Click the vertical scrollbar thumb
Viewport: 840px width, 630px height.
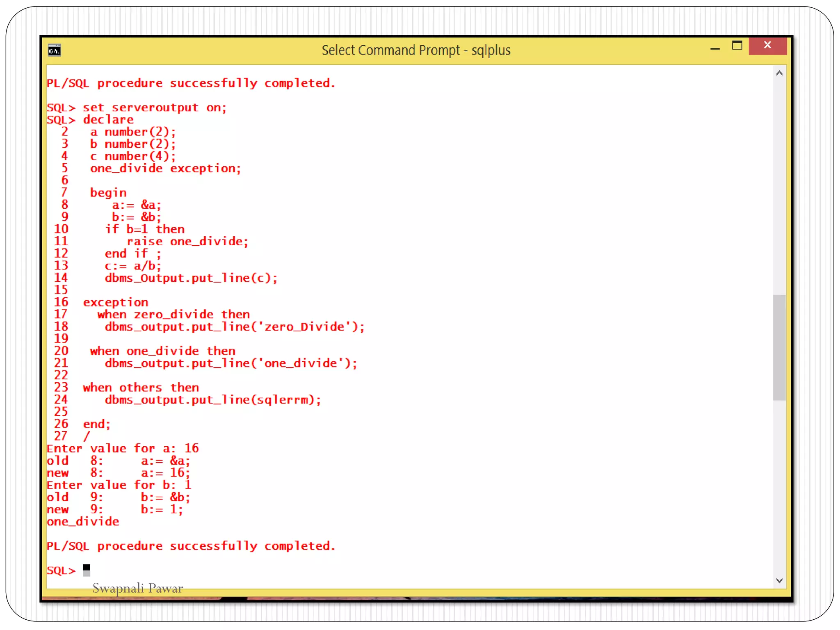pyautogui.click(x=779, y=347)
